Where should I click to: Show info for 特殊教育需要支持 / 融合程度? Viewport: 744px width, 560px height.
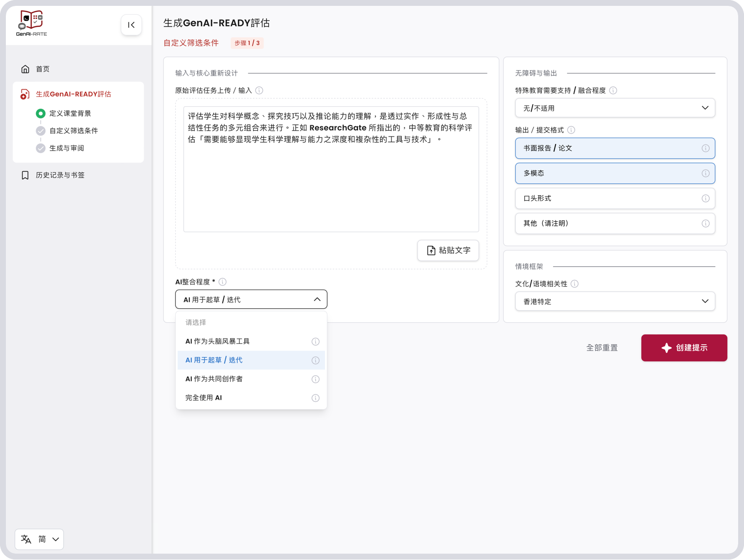point(613,91)
